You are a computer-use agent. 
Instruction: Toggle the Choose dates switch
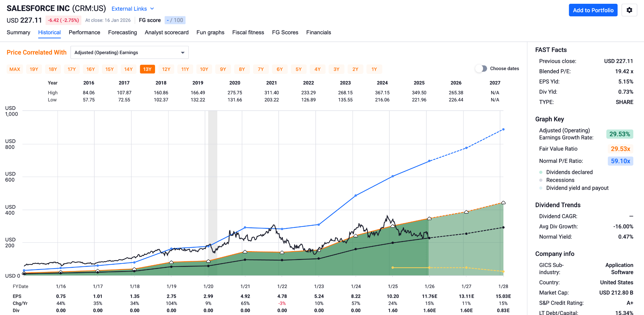481,68
